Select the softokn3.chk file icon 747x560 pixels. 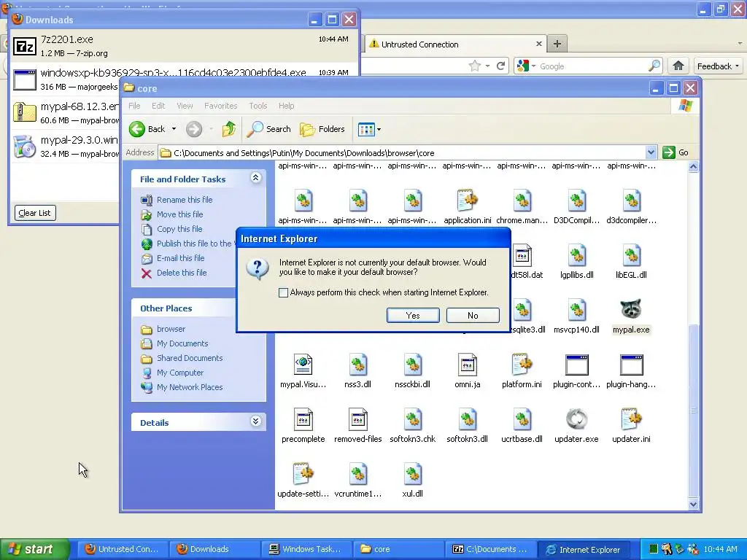pyautogui.click(x=413, y=419)
